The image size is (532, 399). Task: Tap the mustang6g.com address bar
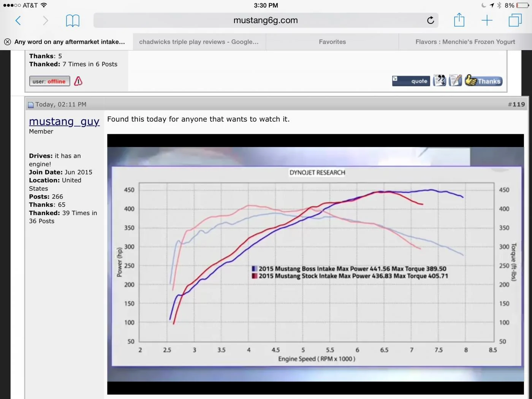(266, 21)
